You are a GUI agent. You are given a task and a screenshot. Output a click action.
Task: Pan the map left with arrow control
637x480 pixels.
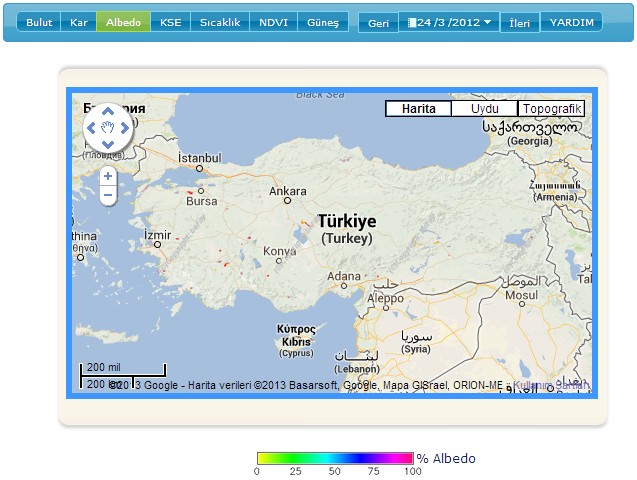[x=91, y=128]
